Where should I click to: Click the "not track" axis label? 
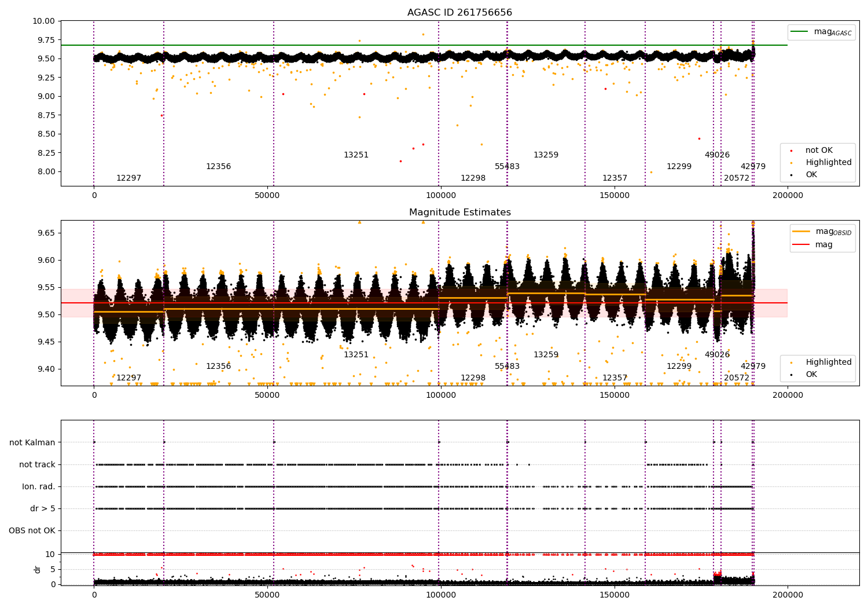tap(37, 464)
